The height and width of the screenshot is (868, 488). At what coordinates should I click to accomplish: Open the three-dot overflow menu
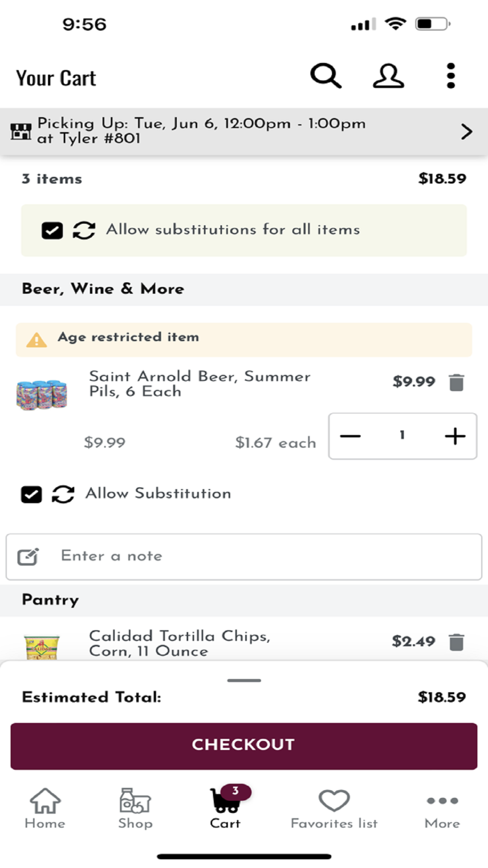tap(450, 76)
